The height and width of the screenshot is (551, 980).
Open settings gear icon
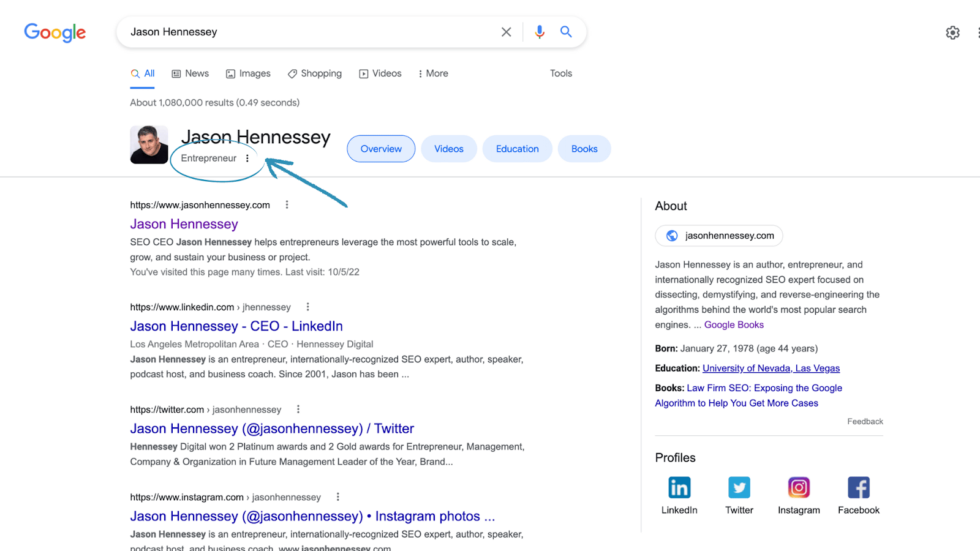tap(952, 32)
